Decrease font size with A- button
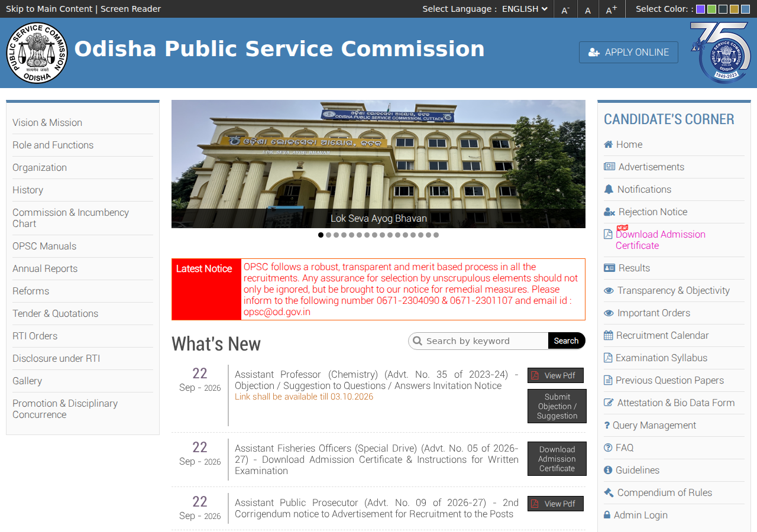The height and width of the screenshot is (532, 757). (x=565, y=9)
